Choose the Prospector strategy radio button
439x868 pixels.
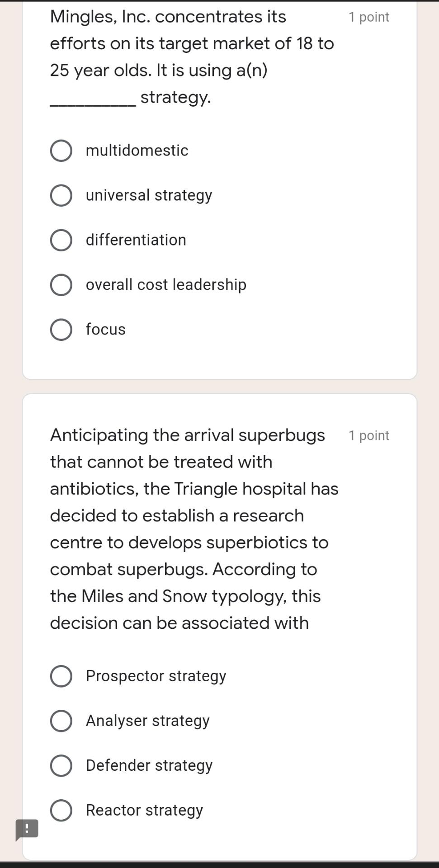pyautogui.click(x=61, y=676)
